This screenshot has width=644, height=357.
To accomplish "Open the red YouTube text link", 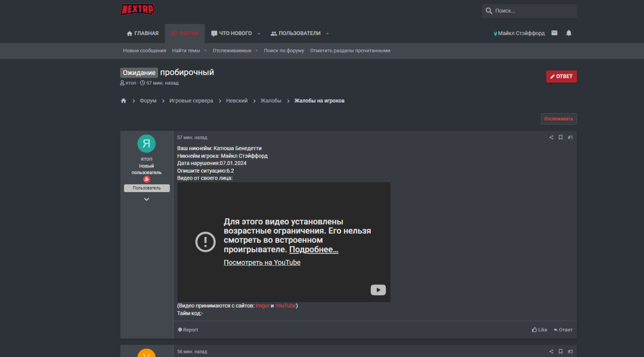I will (x=286, y=306).
